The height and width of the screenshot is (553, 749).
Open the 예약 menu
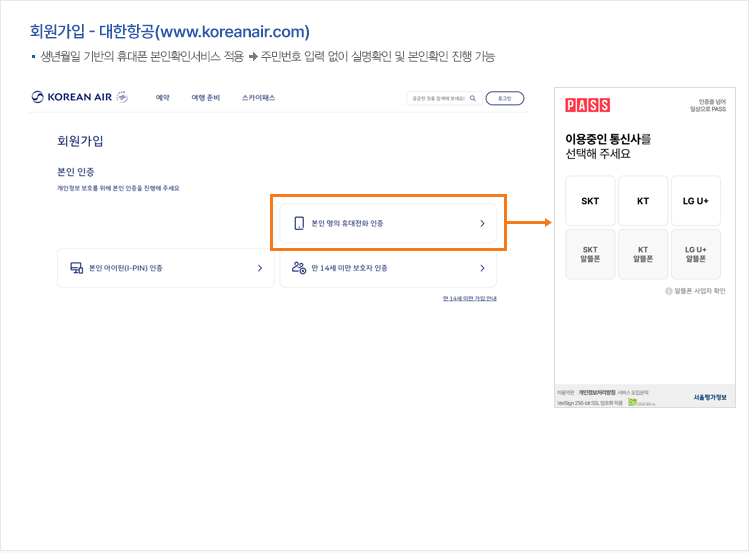162,97
